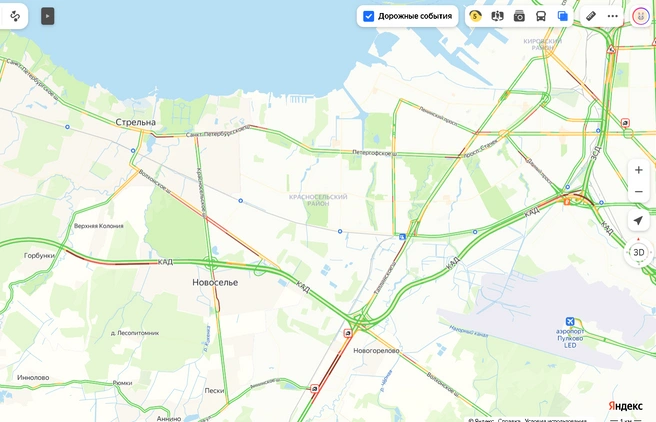This screenshot has width=656, height=422.
Task: Open the Яндекс logo link
Action: click(x=625, y=406)
